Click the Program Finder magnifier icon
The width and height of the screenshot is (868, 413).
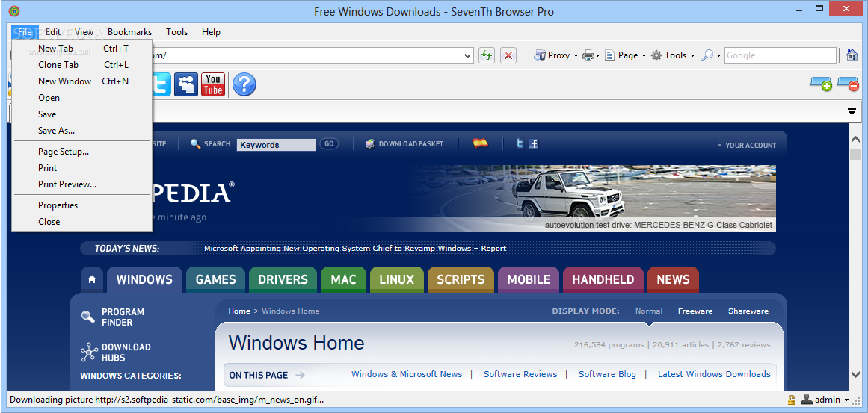88,317
